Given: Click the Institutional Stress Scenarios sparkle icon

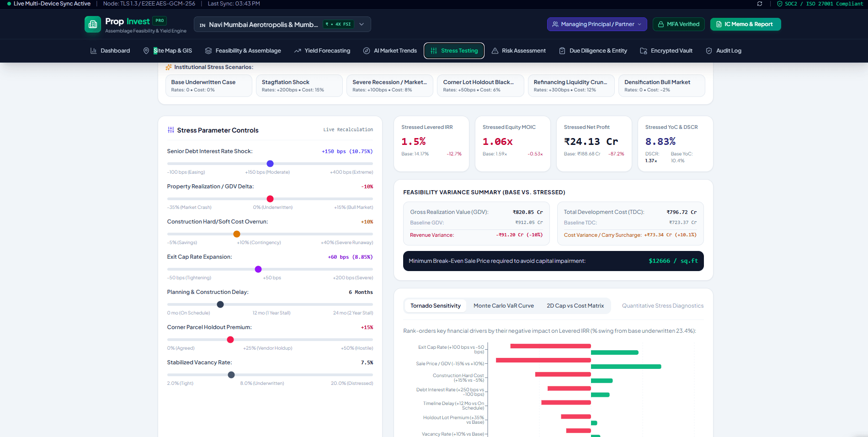Looking at the screenshot, I should click(x=169, y=67).
